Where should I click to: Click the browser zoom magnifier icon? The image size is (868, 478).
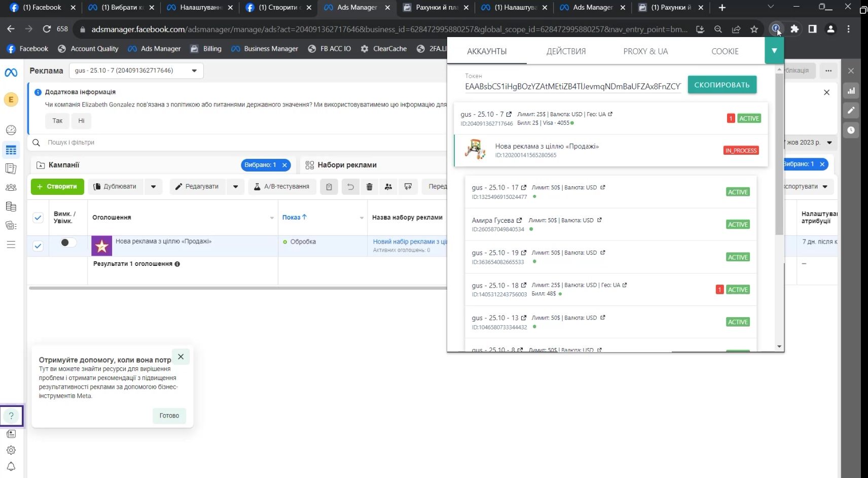pos(718,29)
